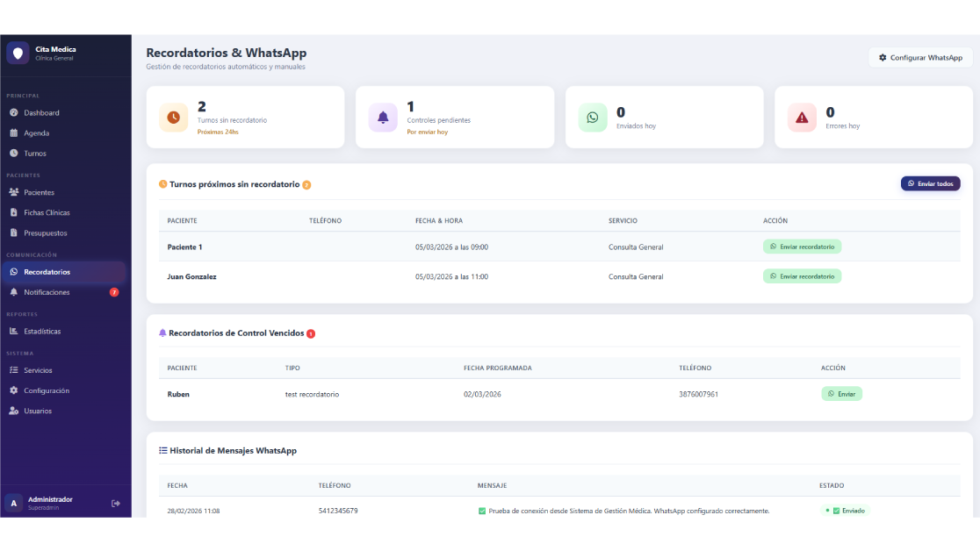Select Presupuestos in the sidebar
The image size is (980, 551).
coord(45,233)
